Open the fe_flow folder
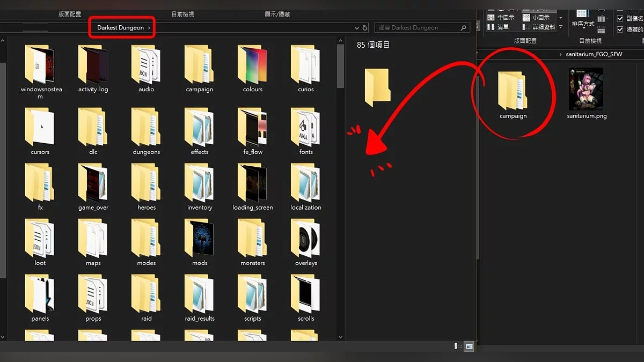Screen dimensions: 644x362 click(x=253, y=131)
